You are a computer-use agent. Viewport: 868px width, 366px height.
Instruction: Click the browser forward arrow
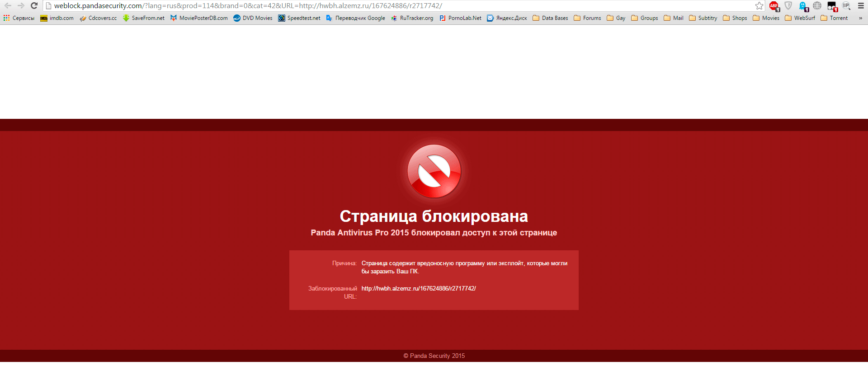(x=21, y=6)
